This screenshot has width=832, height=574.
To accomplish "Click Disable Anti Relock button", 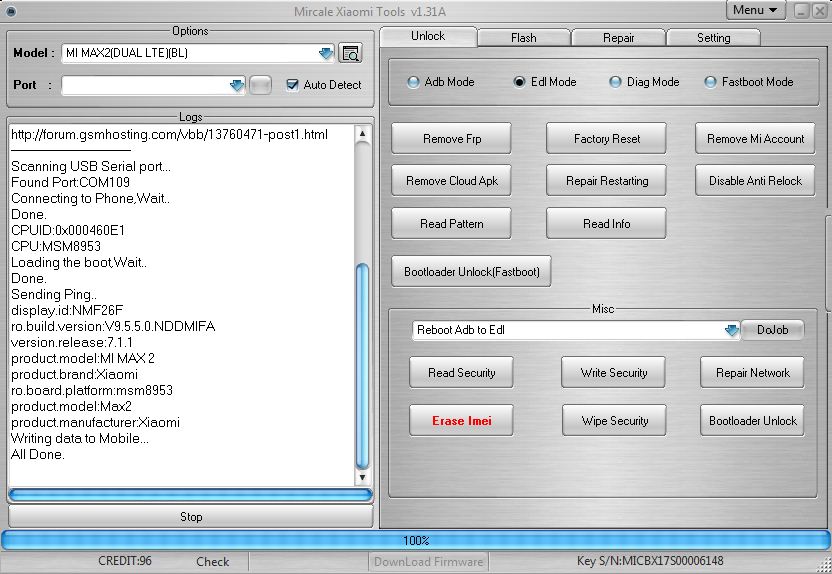I will pos(755,181).
